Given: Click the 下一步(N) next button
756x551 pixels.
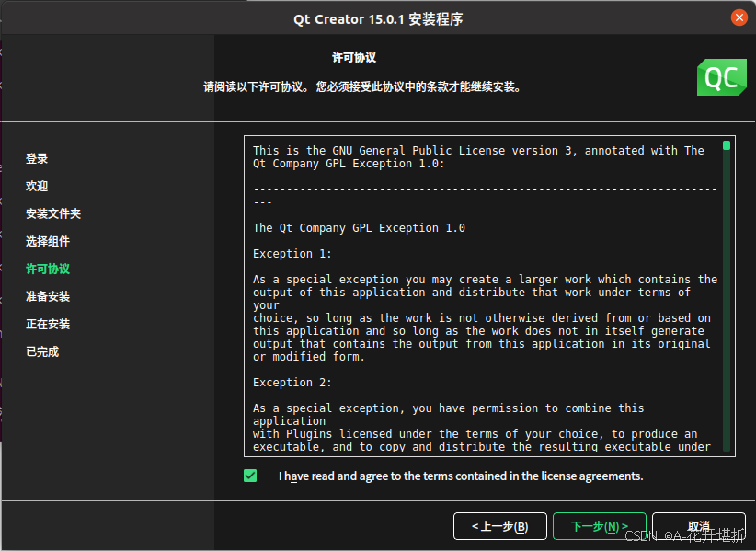Looking at the screenshot, I should 600,526.
